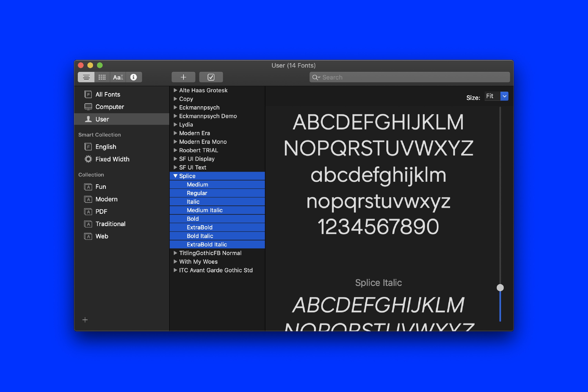The image size is (588, 392).
Task: Select the ExtraBold Italic style
Action: 207,244
